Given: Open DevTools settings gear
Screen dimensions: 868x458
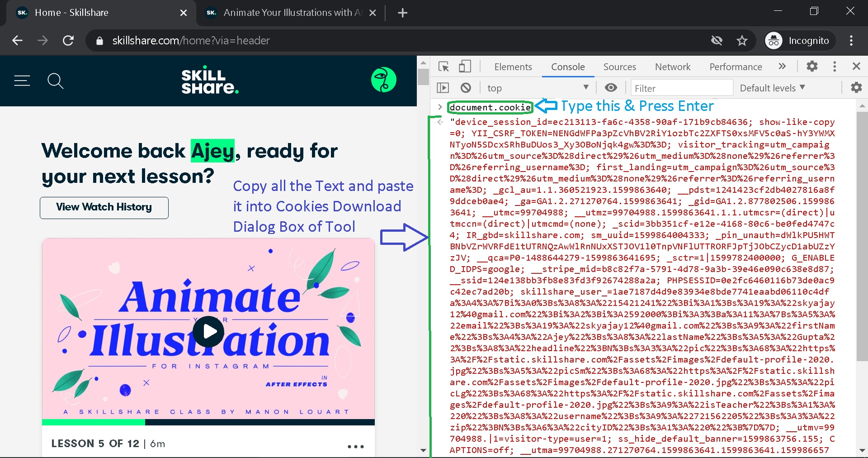Looking at the screenshot, I should coord(812,67).
